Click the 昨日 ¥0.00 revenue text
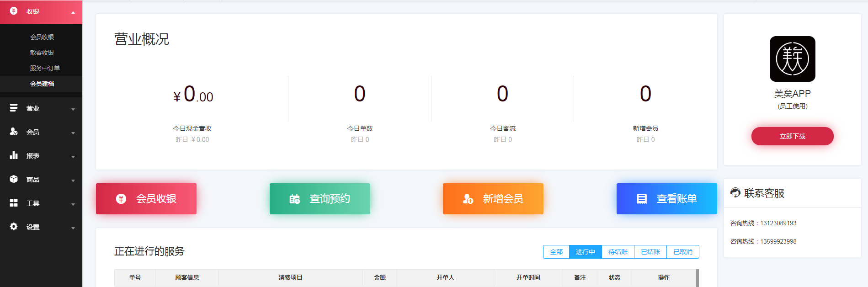Viewport: 868px width, 287px height. pos(192,139)
